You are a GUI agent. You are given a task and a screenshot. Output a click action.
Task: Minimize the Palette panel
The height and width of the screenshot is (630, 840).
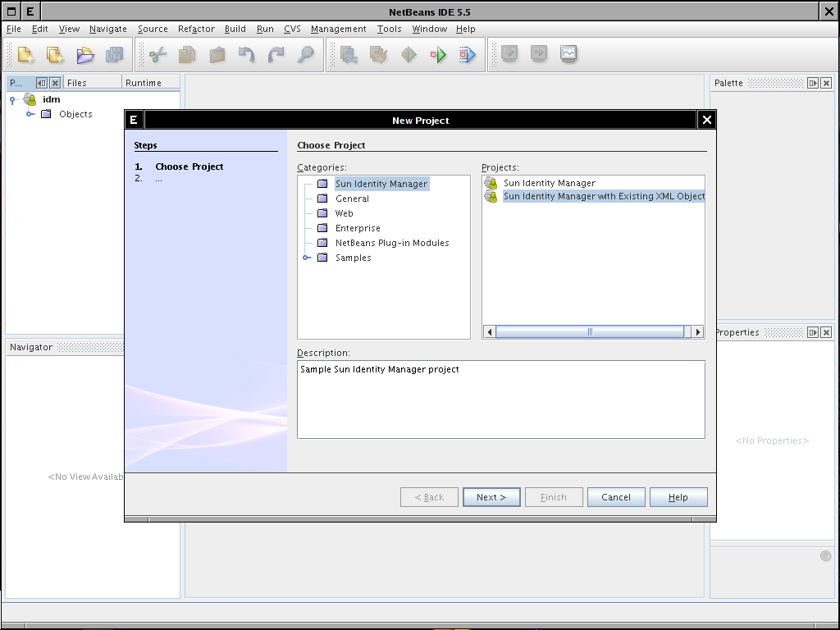point(813,83)
